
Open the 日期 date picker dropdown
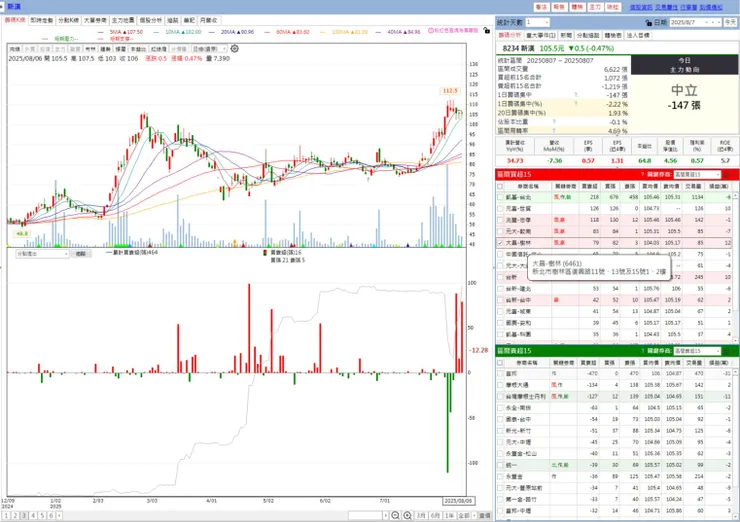pos(707,22)
